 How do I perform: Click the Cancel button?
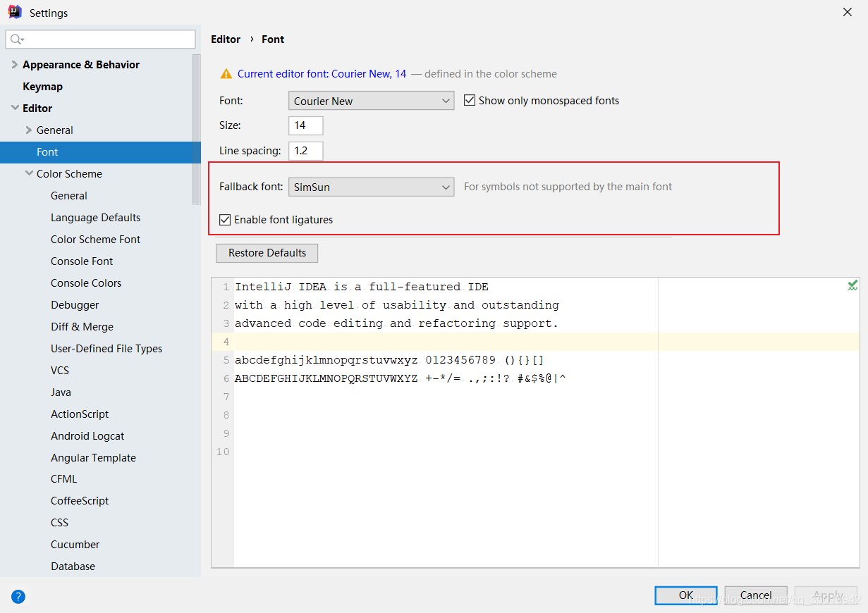point(756,595)
